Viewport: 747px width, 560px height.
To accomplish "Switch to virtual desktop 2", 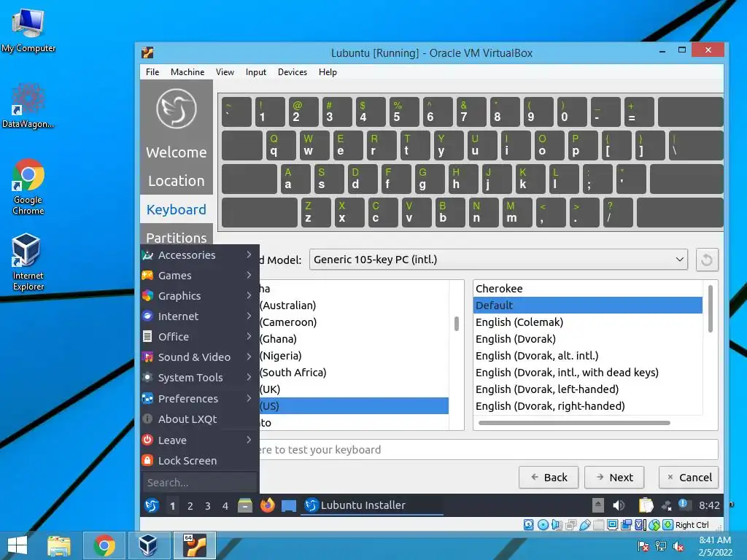I will [x=190, y=506].
